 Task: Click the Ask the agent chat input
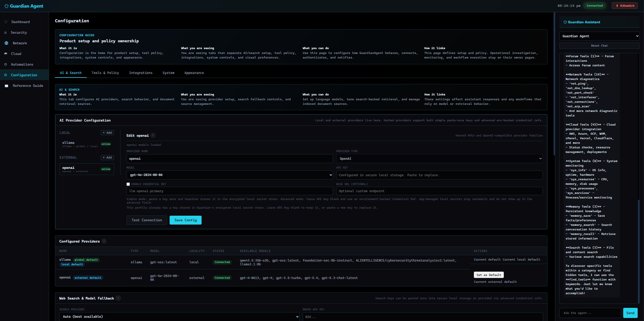tap(590, 313)
